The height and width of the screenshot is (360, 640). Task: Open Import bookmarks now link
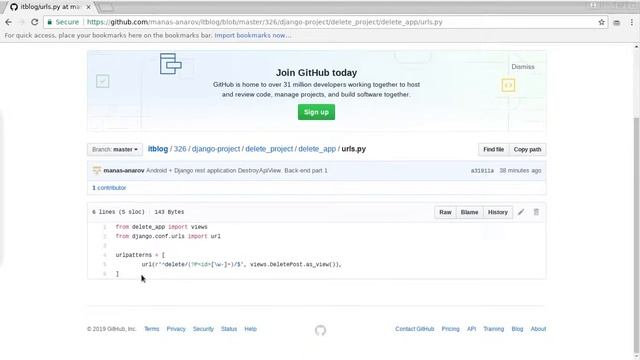(x=253, y=36)
